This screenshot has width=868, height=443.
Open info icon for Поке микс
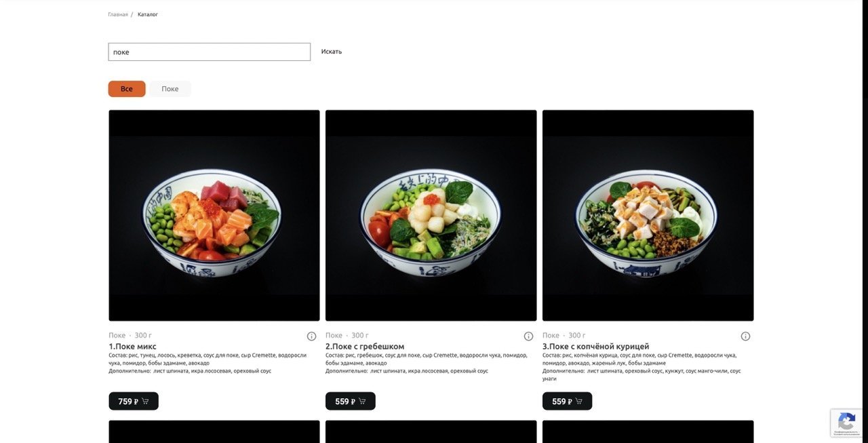(311, 336)
